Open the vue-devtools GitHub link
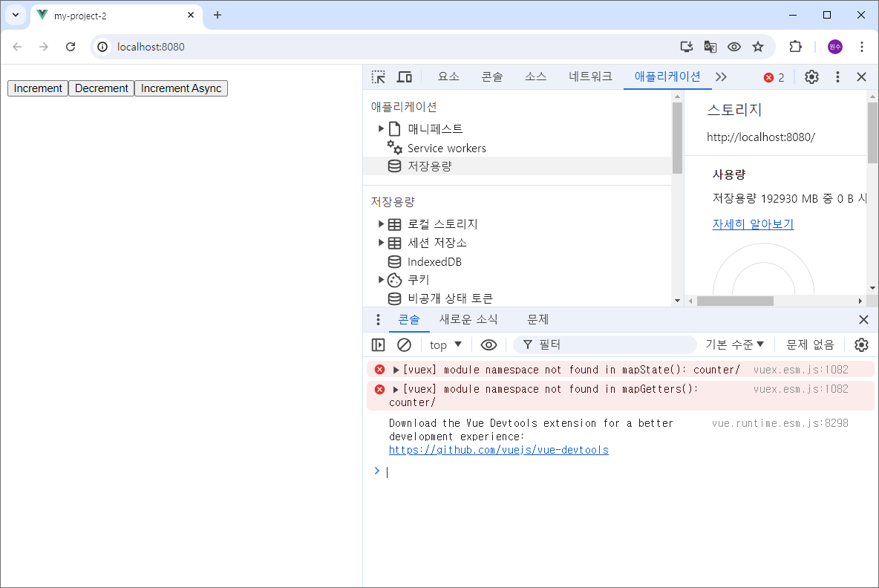 point(498,450)
